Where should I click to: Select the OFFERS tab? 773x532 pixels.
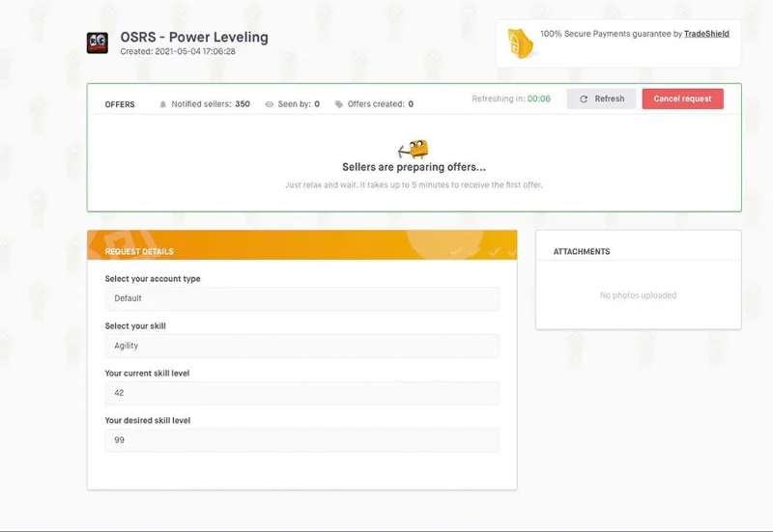click(120, 104)
